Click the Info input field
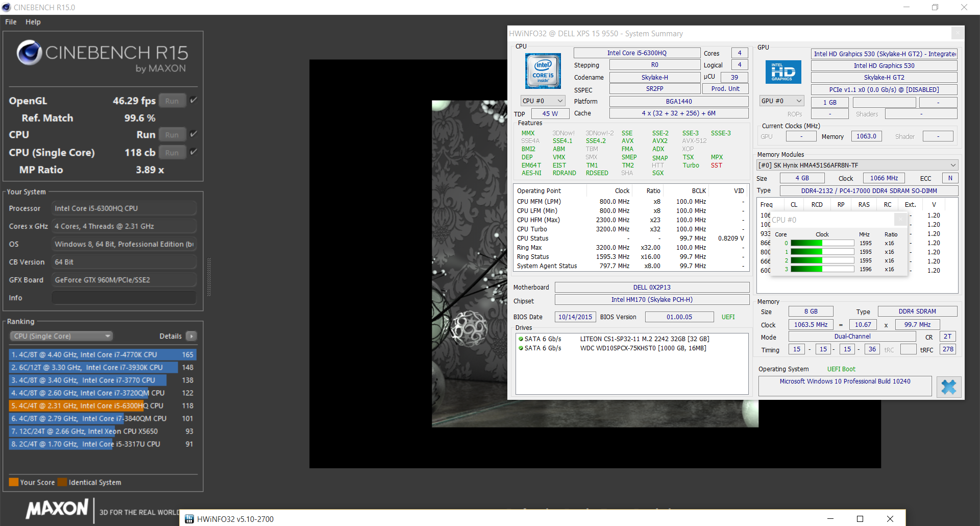980x526 pixels. tap(124, 298)
